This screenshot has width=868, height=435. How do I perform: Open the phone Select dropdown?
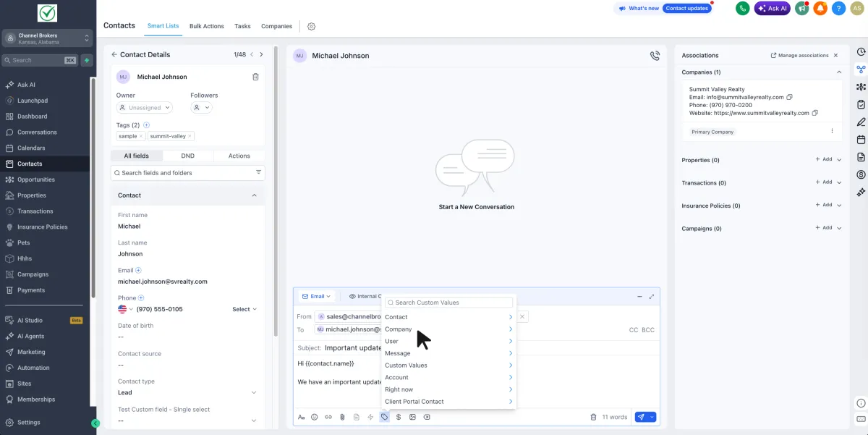[x=244, y=309]
